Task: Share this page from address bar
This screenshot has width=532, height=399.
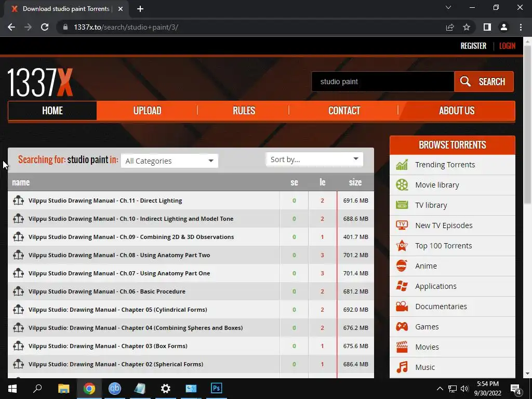Action: 450,27
